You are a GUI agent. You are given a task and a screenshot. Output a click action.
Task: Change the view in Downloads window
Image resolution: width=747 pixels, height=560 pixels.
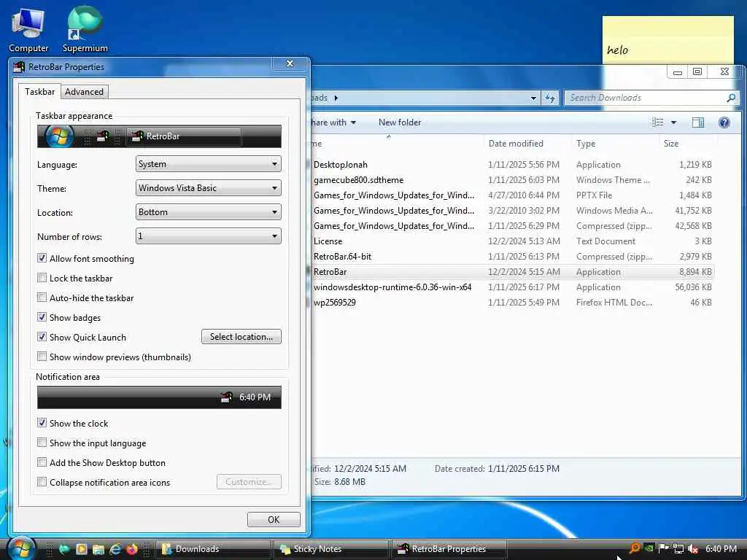[x=657, y=122]
